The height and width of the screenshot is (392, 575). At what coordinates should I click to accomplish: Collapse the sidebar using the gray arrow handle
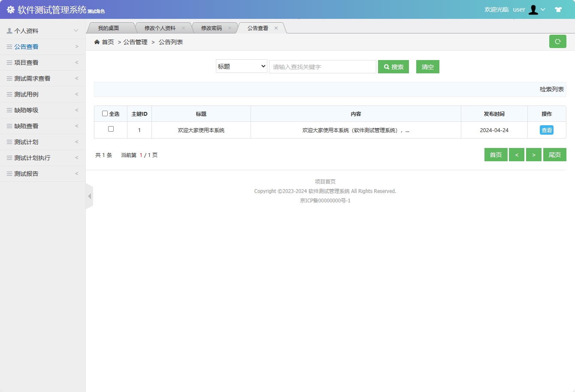(x=90, y=196)
